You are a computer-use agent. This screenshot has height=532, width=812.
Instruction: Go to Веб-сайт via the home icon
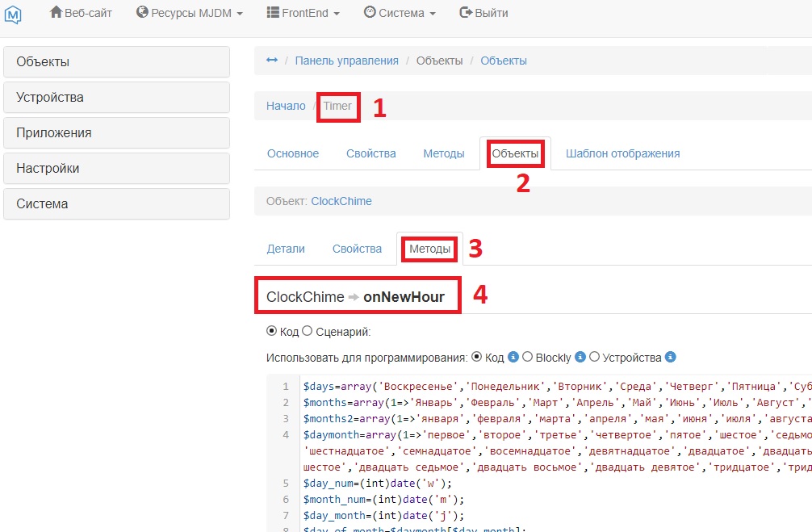56,13
